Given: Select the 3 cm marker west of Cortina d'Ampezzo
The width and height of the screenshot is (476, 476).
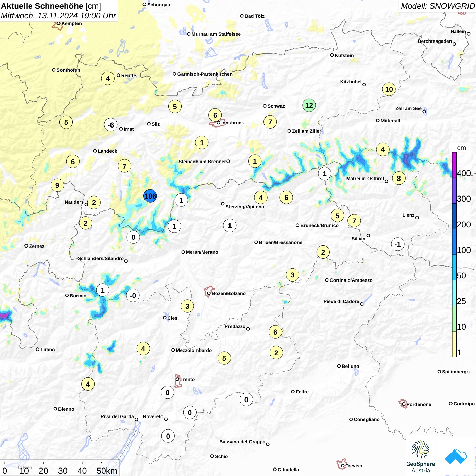Looking at the screenshot, I should (292, 275).
